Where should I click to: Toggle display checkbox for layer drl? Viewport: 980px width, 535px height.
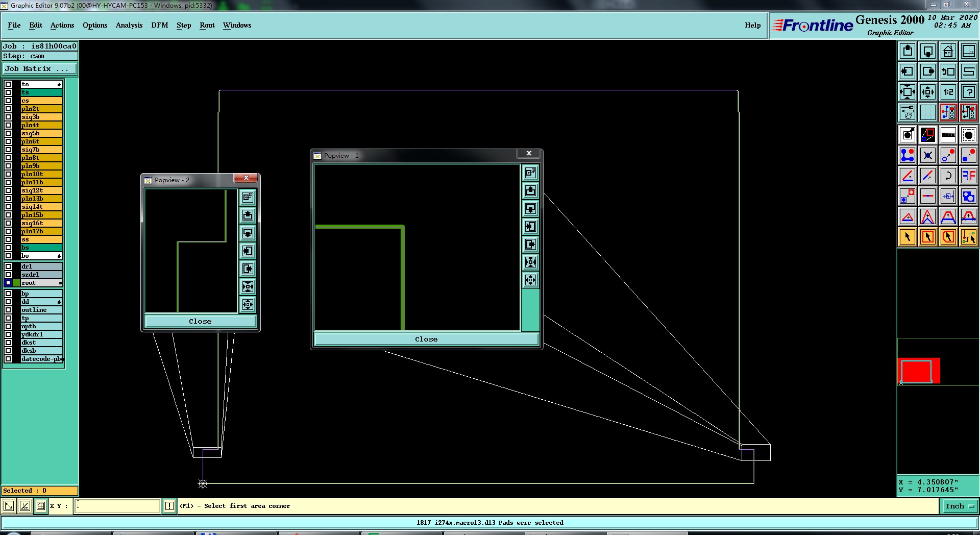[8, 266]
